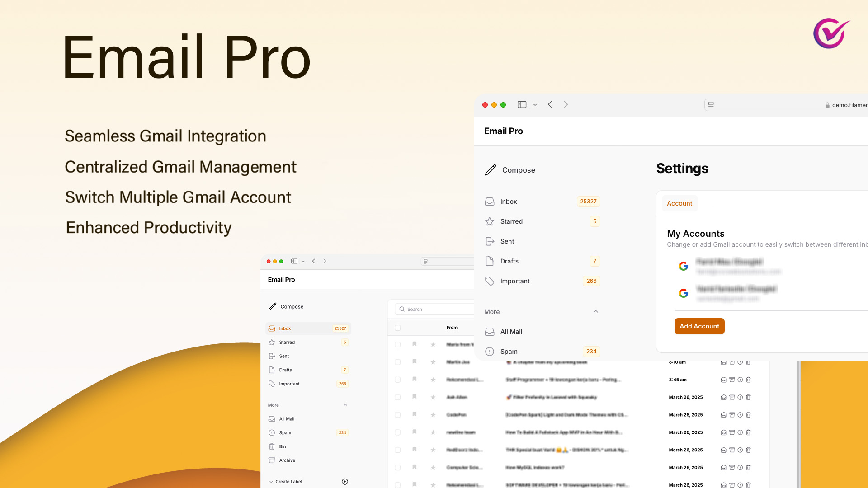
Task: Open the Starred folder in large sidebar
Action: coord(511,221)
